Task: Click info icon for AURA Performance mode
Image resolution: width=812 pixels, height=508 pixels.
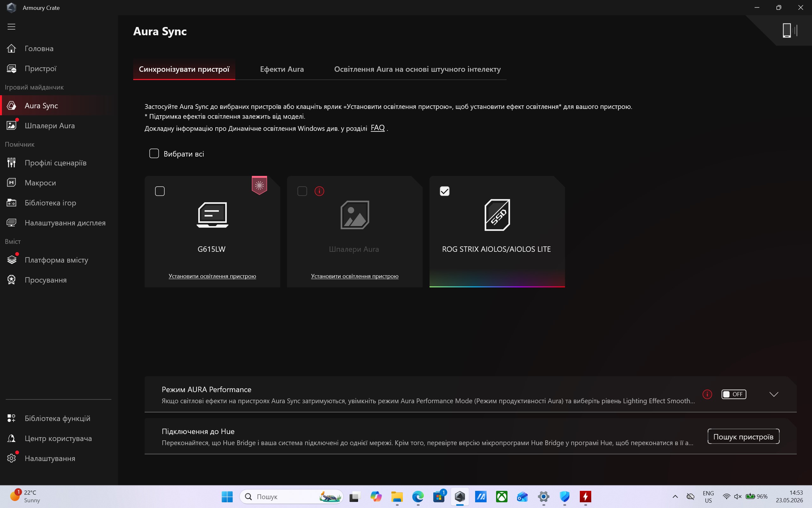Action: [707, 394]
